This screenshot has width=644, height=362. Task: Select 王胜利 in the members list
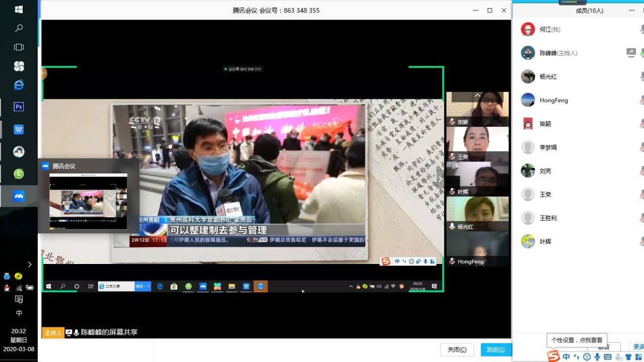point(578,218)
